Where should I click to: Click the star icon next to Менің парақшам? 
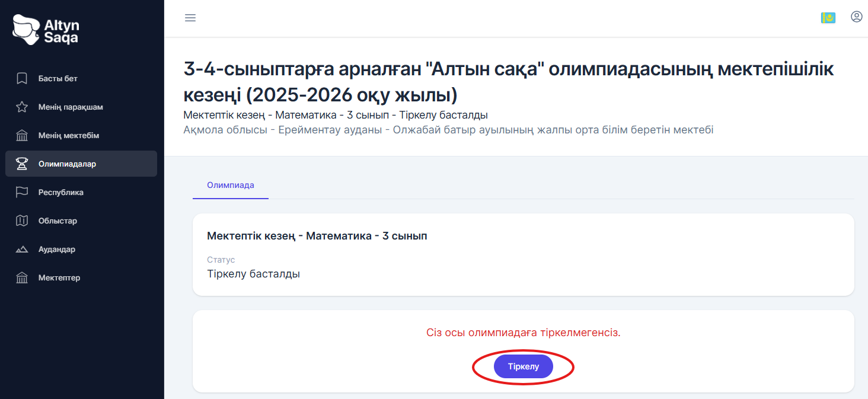click(x=21, y=107)
